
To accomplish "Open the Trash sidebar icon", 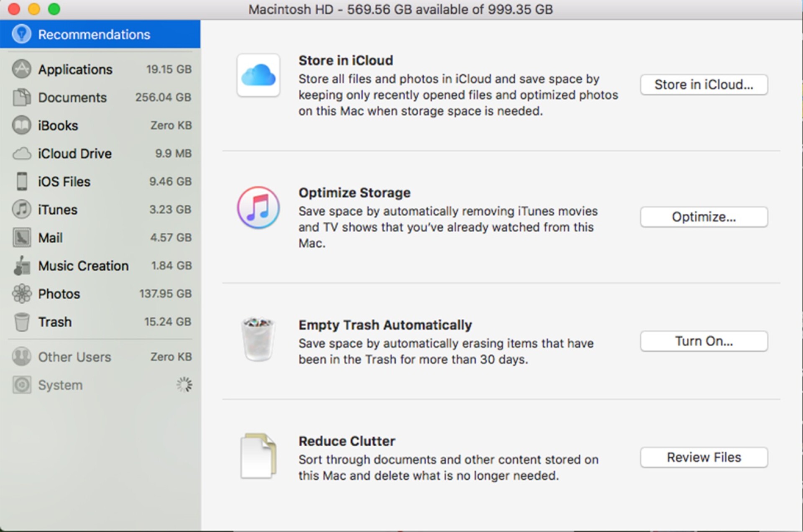I will pyautogui.click(x=21, y=321).
